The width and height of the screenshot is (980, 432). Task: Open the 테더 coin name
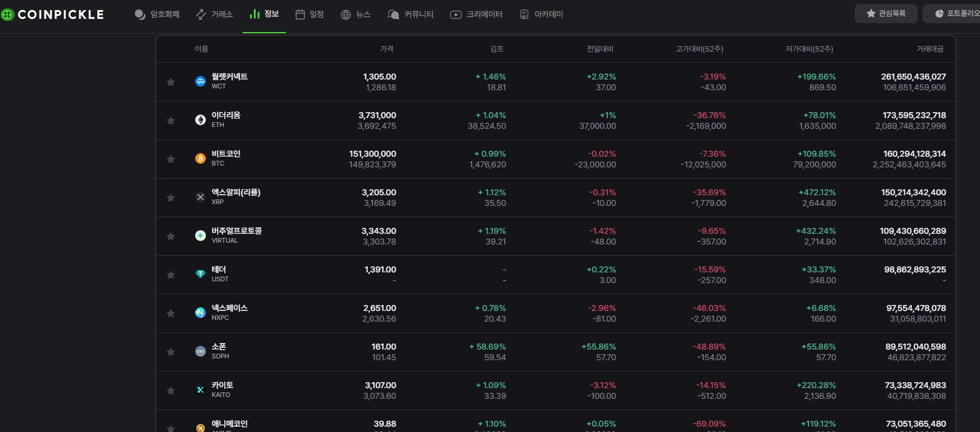[219, 269]
